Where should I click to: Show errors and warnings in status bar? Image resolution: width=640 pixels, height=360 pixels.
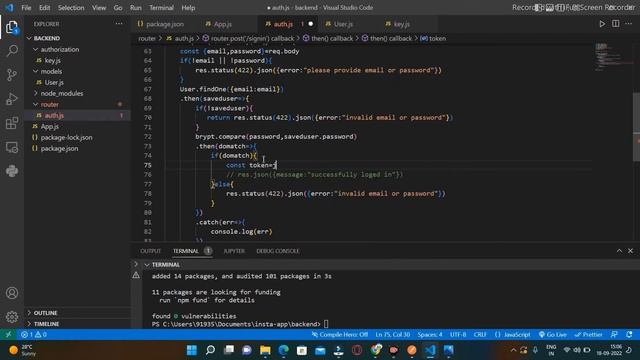click(33, 335)
